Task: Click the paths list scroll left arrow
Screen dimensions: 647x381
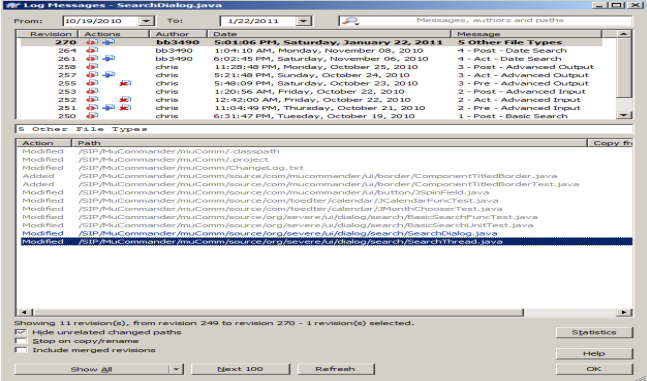Action: (x=24, y=312)
